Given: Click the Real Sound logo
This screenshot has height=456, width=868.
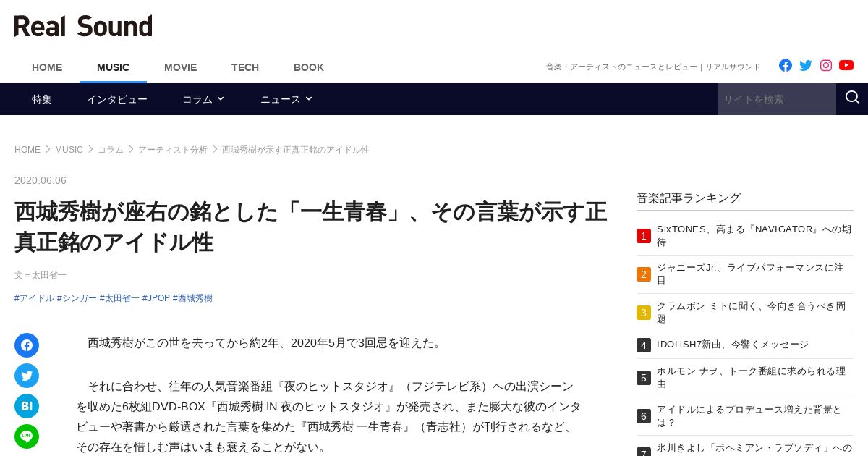Looking at the screenshot, I should pos(83,26).
